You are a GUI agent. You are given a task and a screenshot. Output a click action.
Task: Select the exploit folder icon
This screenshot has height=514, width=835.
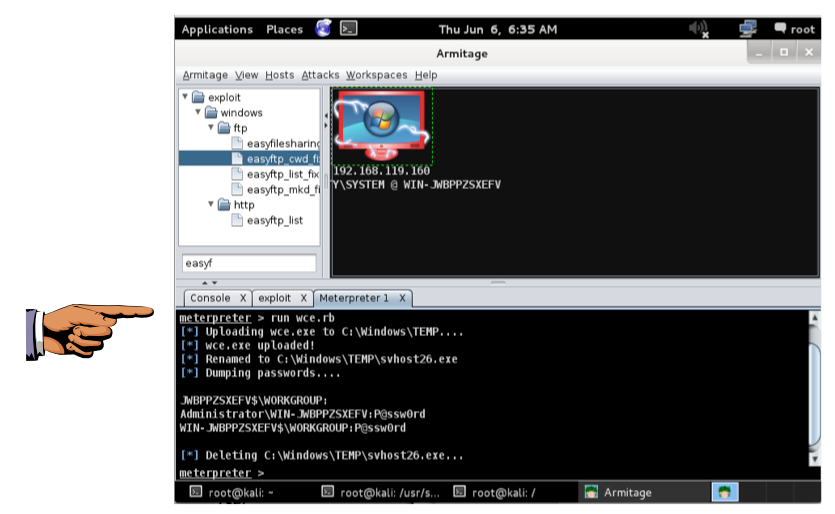[x=198, y=97]
